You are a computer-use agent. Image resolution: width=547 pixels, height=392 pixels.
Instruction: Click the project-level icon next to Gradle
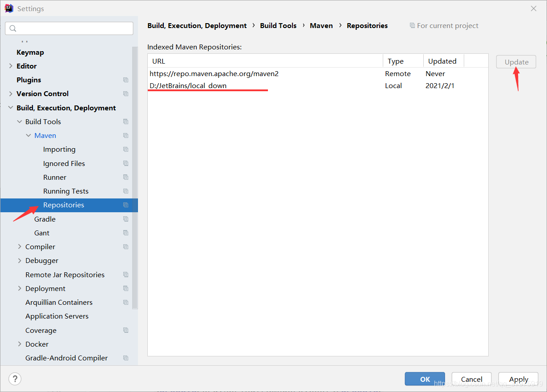coord(126,219)
